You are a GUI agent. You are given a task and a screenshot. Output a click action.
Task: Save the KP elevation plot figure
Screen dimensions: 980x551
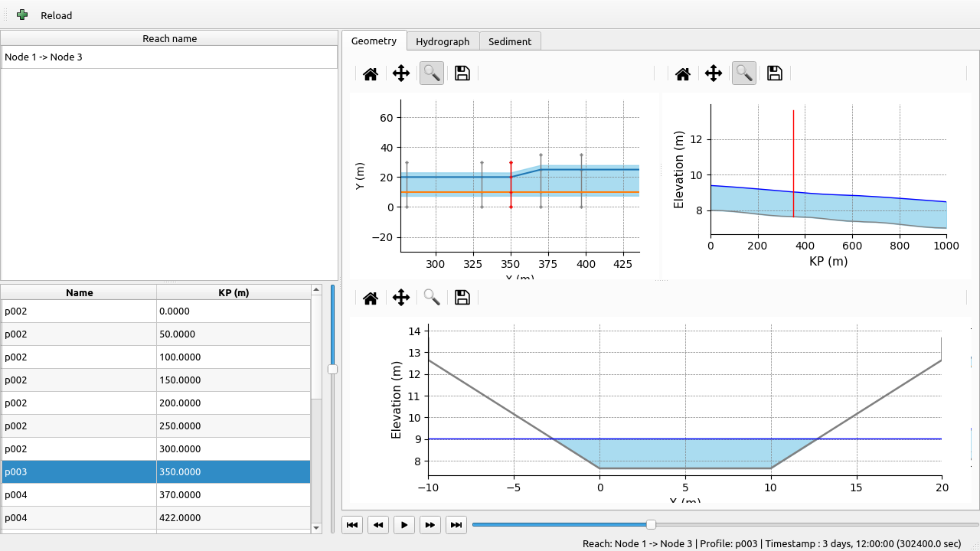click(775, 73)
